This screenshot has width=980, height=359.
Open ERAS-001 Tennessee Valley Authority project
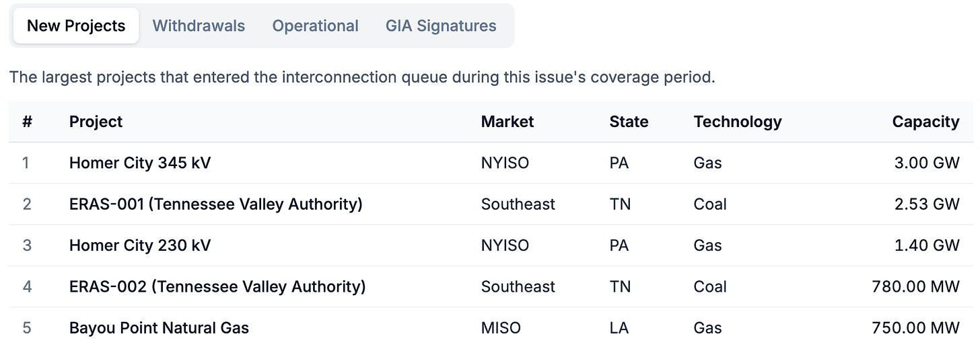point(216,204)
